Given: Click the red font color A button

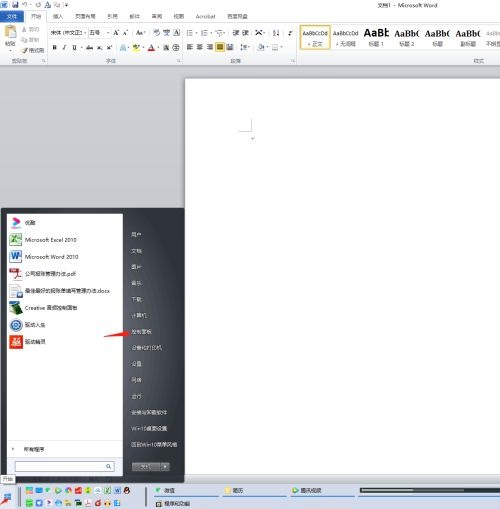Looking at the screenshot, I should 151,48.
